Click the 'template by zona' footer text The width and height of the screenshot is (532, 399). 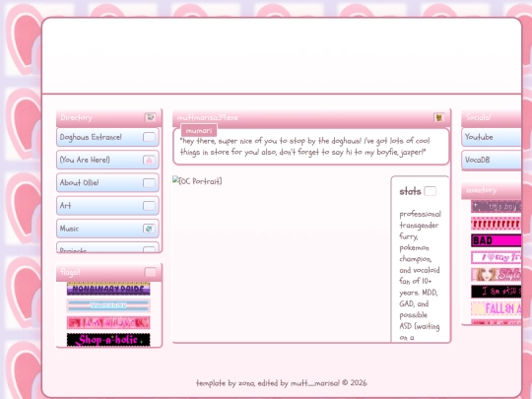[x=282, y=383]
